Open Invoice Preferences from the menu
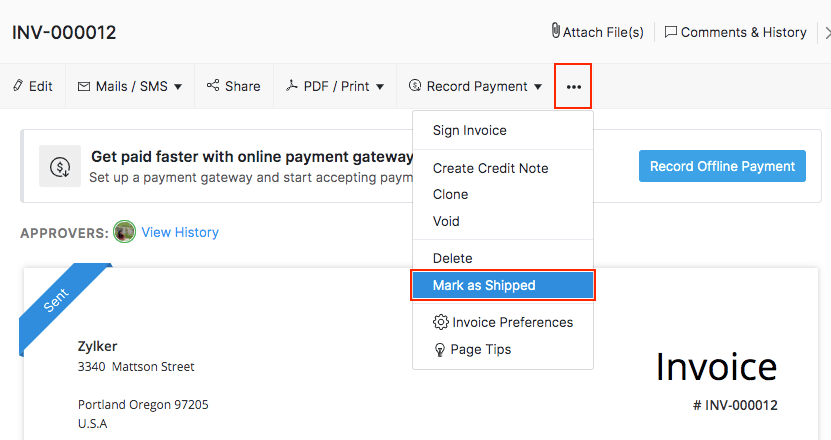This screenshot has width=831, height=440. tap(512, 322)
